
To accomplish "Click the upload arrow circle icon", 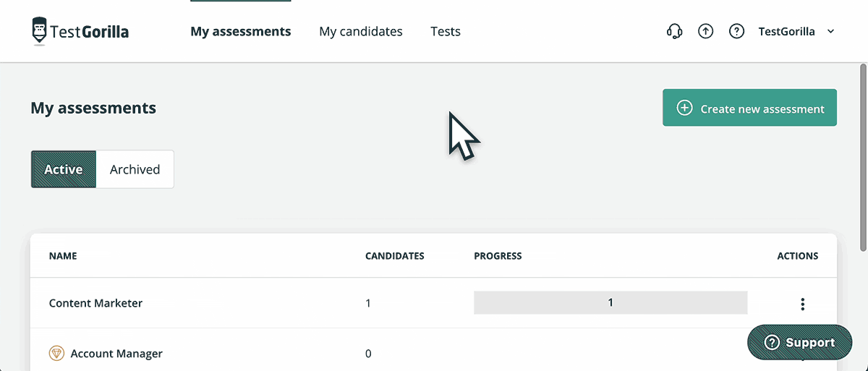I will 705,31.
